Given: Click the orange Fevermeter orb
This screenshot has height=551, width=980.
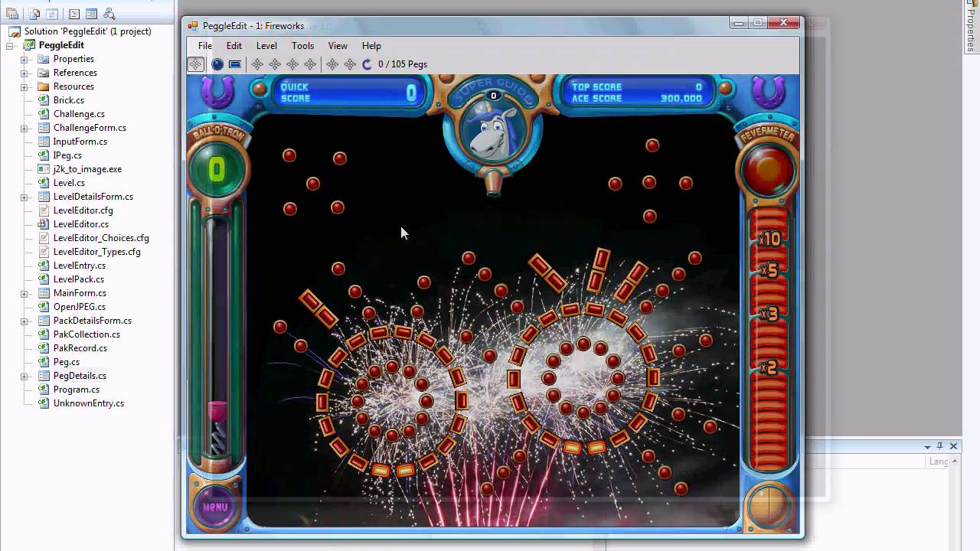Looking at the screenshot, I should [768, 170].
